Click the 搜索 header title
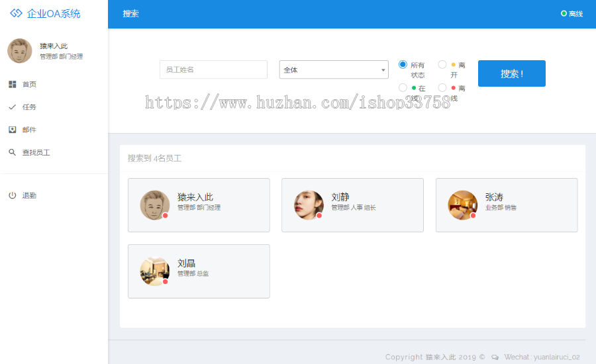Screen dimensions: 596x364 pyautogui.click(x=130, y=14)
